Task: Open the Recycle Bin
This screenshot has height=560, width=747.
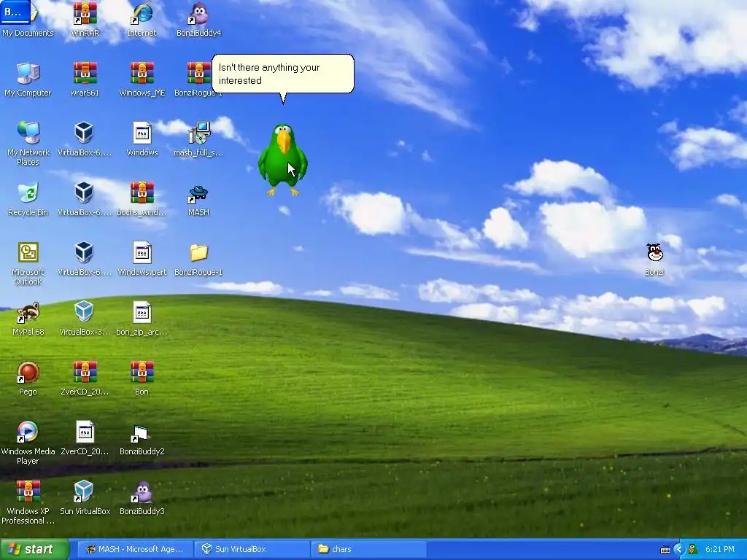Action: click(28, 192)
